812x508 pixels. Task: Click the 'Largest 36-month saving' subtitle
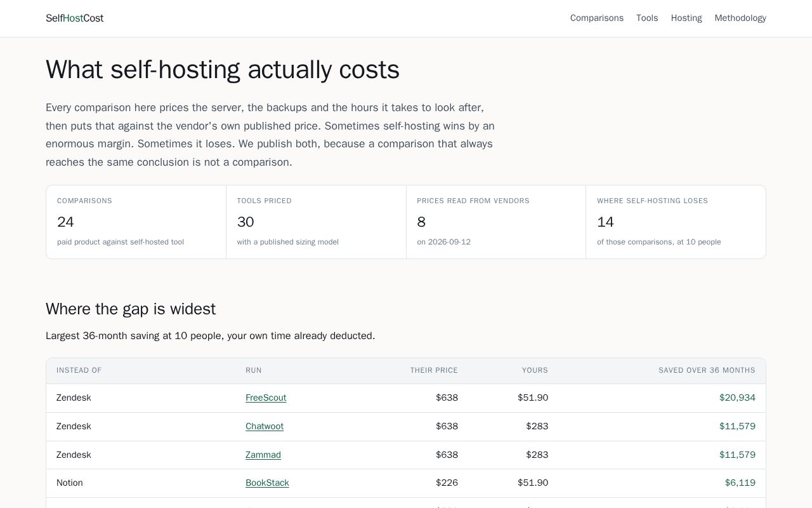pos(211,335)
